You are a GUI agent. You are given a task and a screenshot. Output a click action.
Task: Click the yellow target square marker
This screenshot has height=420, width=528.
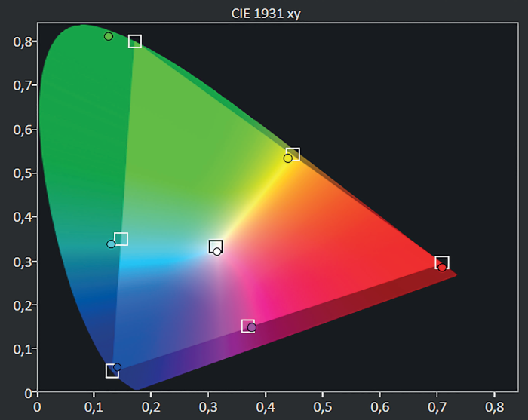(x=293, y=155)
